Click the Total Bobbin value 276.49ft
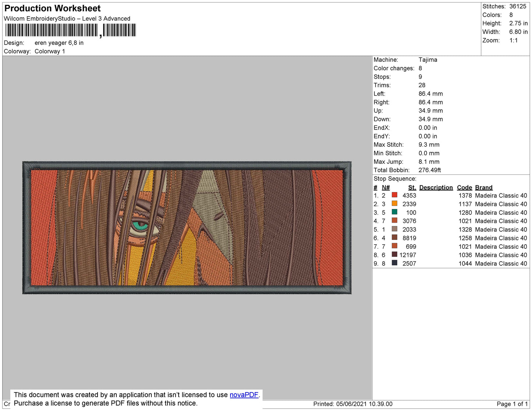 [x=430, y=170]
